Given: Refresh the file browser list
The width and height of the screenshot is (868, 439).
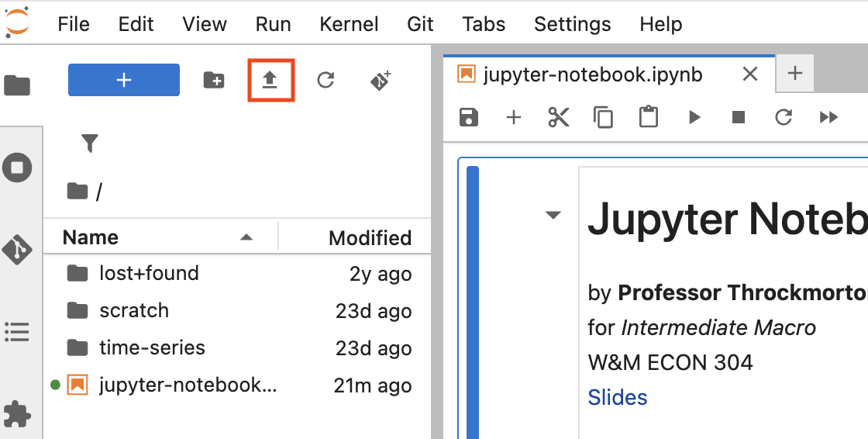Looking at the screenshot, I should tap(325, 80).
